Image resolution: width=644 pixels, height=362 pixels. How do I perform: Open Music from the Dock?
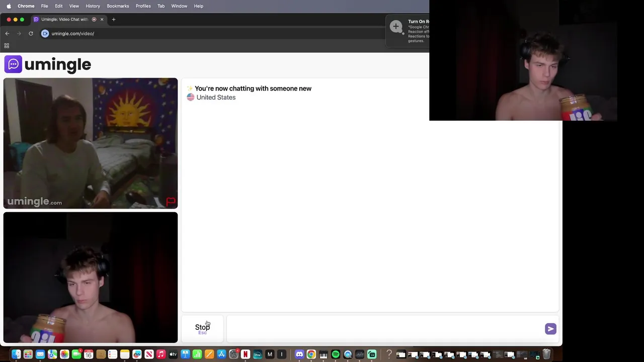coord(161,354)
